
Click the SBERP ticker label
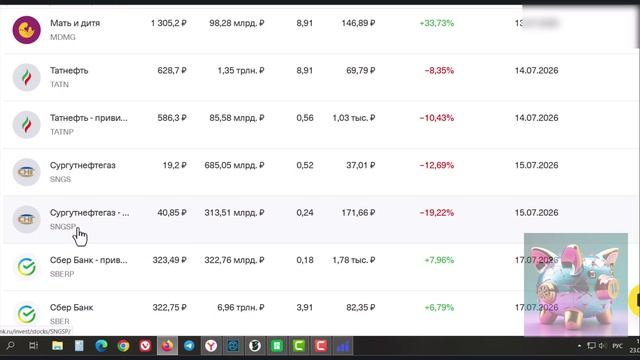62,274
